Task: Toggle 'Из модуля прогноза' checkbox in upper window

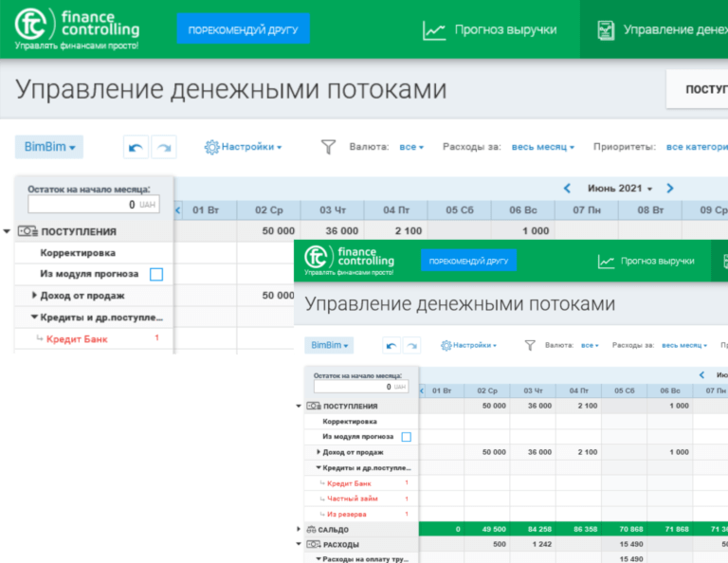Action: pyautogui.click(x=156, y=274)
